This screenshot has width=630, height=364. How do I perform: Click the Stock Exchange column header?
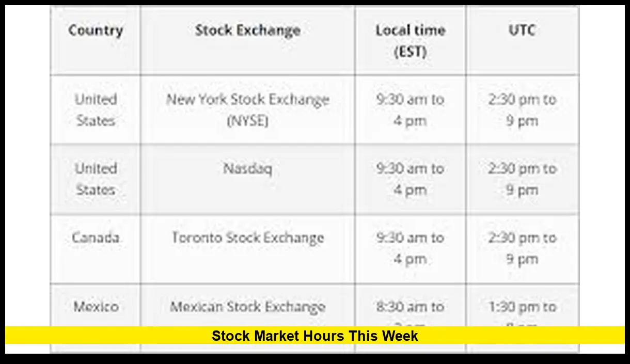pos(247,30)
